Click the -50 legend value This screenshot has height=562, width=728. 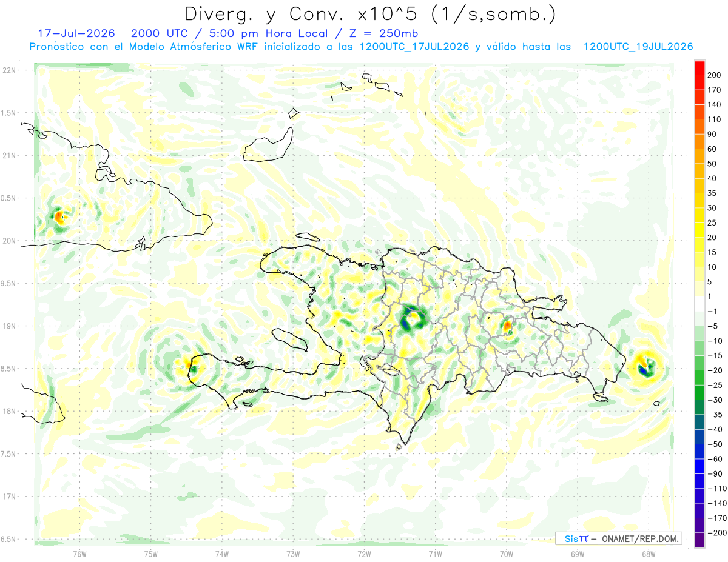click(715, 444)
